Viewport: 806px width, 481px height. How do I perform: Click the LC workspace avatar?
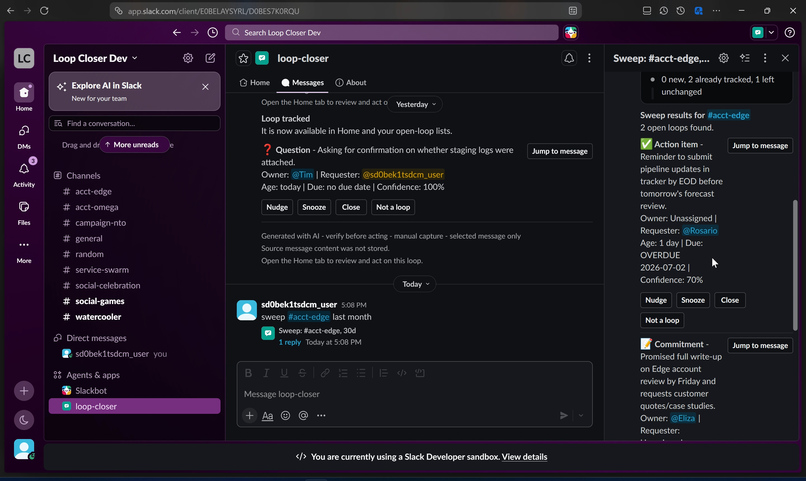pos(24,58)
